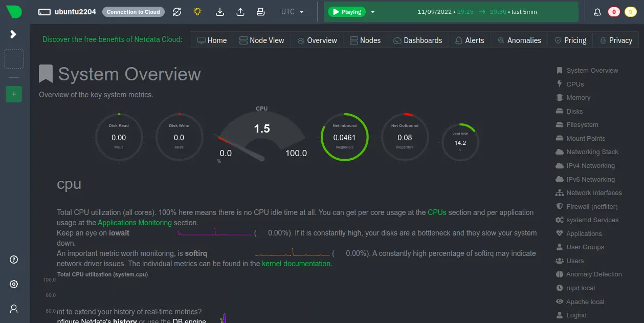Click the upload snapshot icon
The image size is (644, 323).
pos(240,12)
